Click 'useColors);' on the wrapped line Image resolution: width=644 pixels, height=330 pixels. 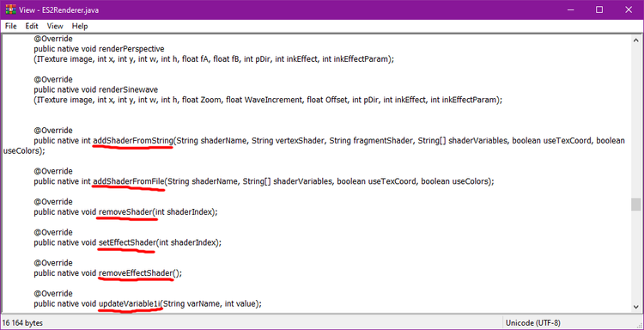pyautogui.click(x=24, y=151)
